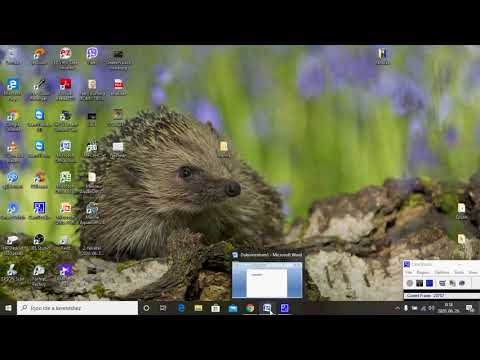Click the last round CamStudio toolbar icon

coord(462,283)
